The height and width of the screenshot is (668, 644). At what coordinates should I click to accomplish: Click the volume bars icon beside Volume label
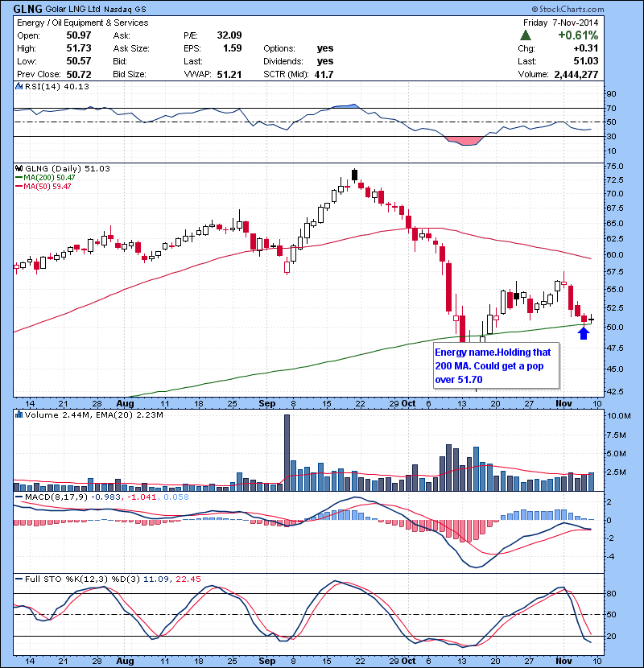19,414
